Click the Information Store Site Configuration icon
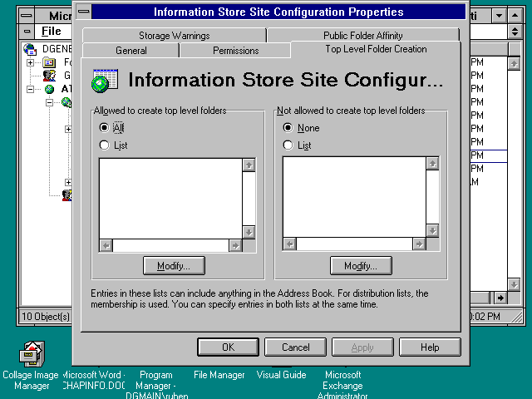 105,81
